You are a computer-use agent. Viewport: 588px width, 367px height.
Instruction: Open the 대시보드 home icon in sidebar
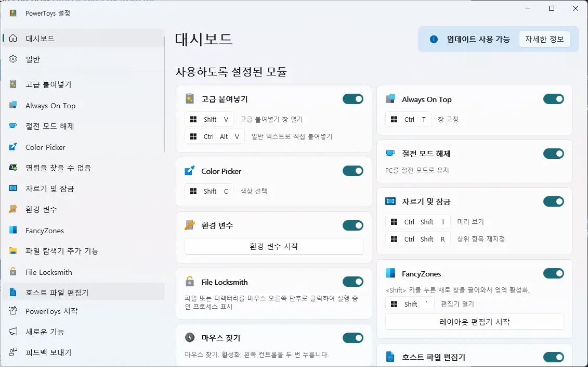tap(13, 39)
